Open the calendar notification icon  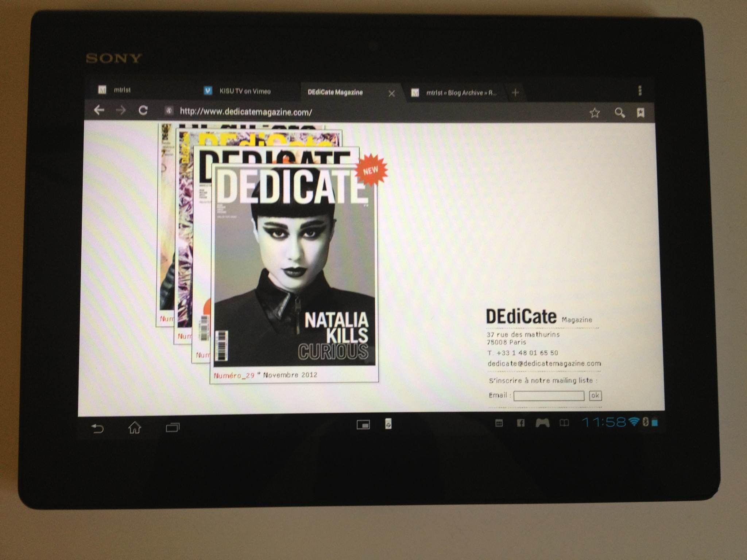point(499,423)
